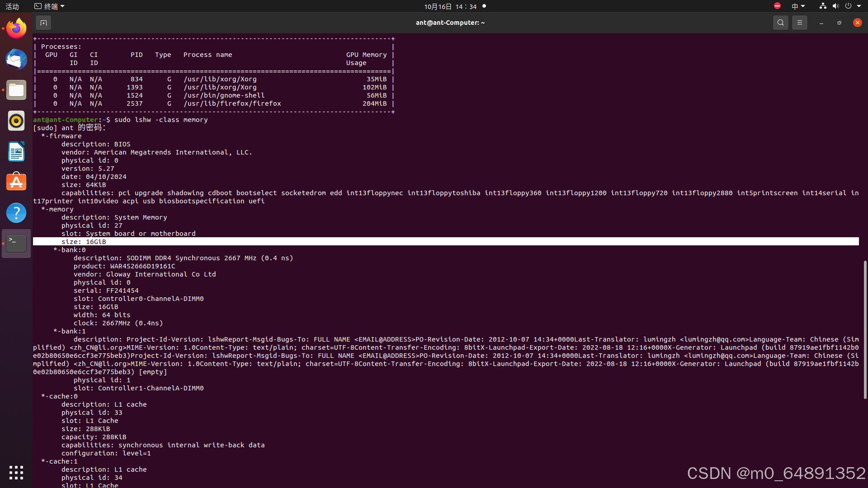Open LibreOffice Writer from dock

pyautogui.click(x=16, y=151)
